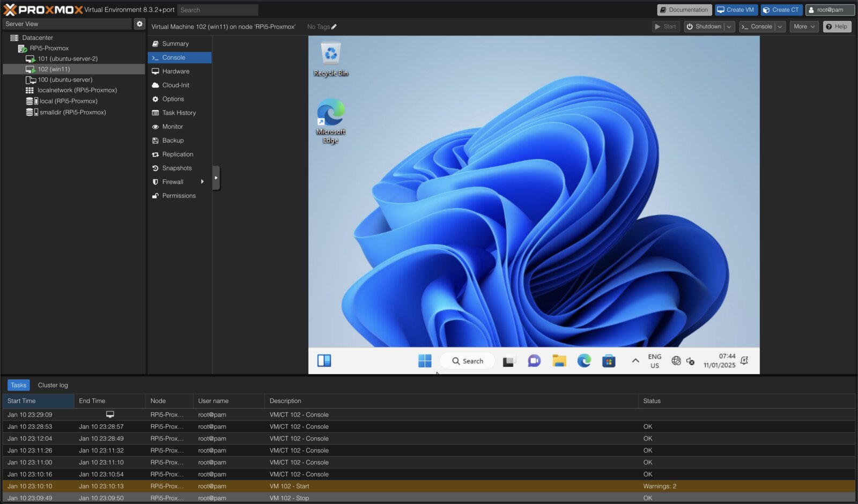Open Task View in the taskbar
This screenshot has height=504, width=858.
point(509,361)
